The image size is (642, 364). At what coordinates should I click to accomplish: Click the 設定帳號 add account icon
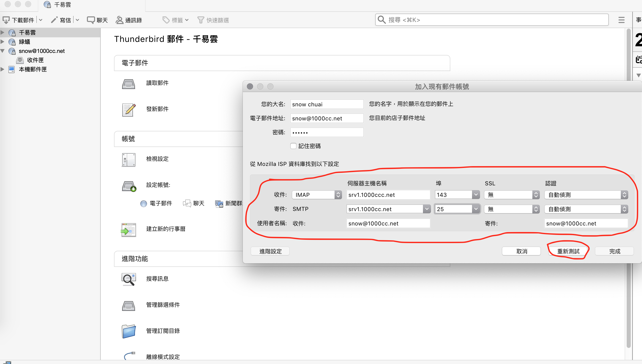pos(129,186)
